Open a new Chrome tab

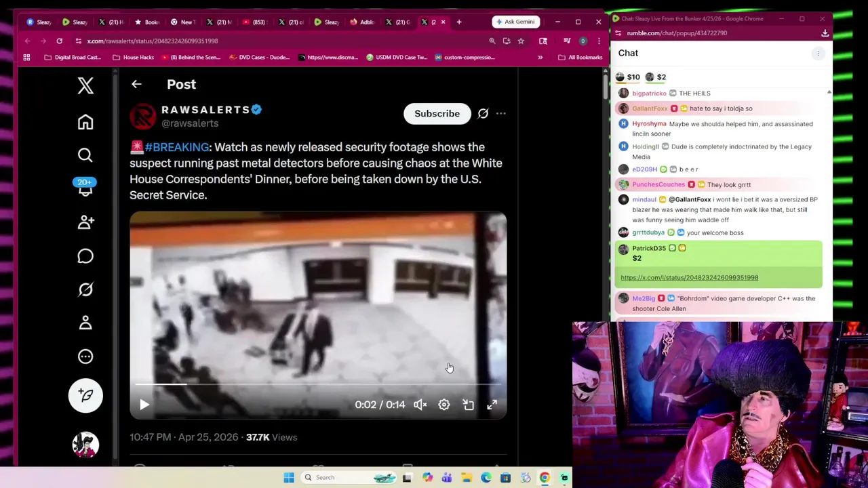[459, 22]
